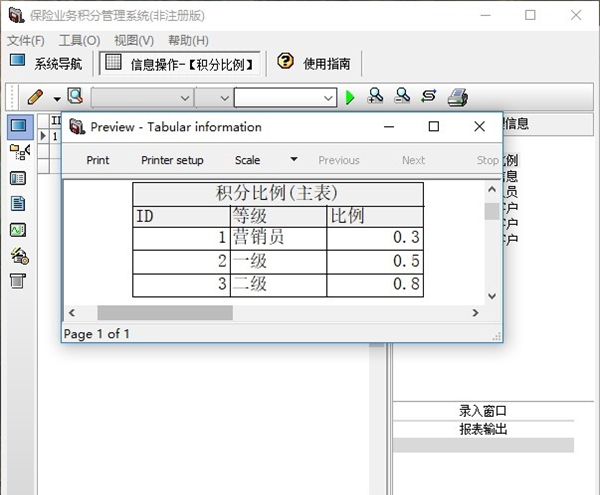
Task: Click the pencil edit icon in toolbar
Action: tap(35, 97)
